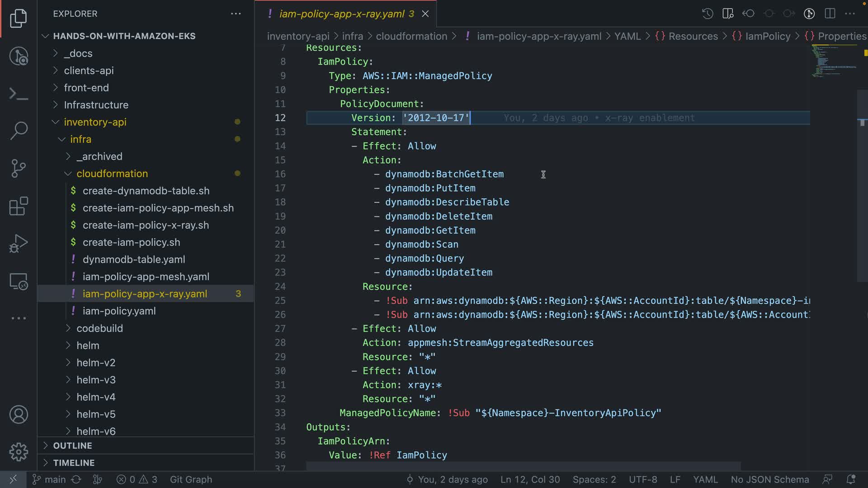The width and height of the screenshot is (868, 488).
Task: Open the Remote Explorer view
Action: tap(19, 282)
